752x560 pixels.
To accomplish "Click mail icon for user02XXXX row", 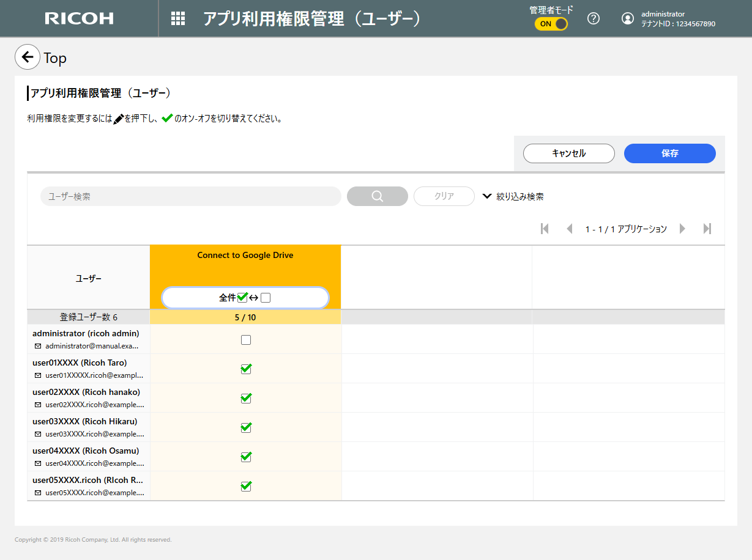I will point(38,405).
